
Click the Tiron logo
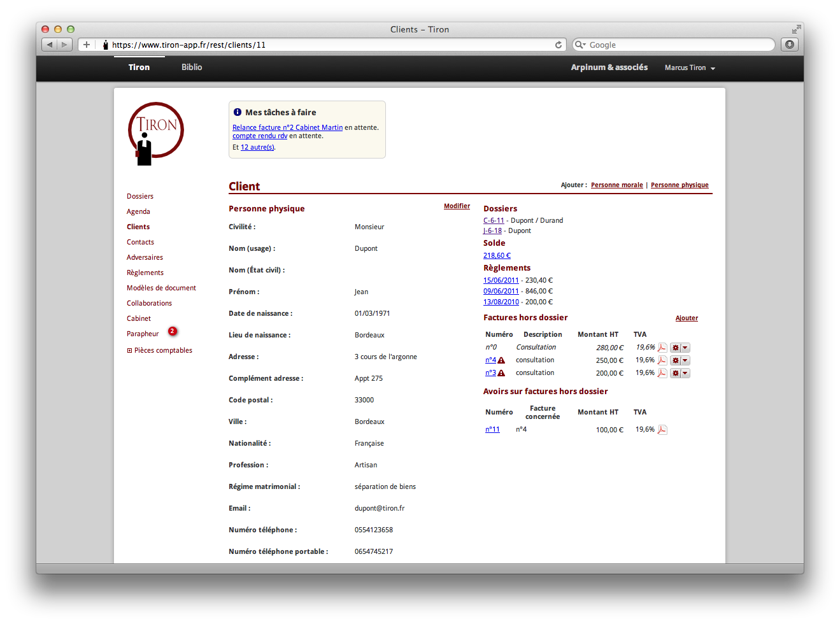(155, 134)
